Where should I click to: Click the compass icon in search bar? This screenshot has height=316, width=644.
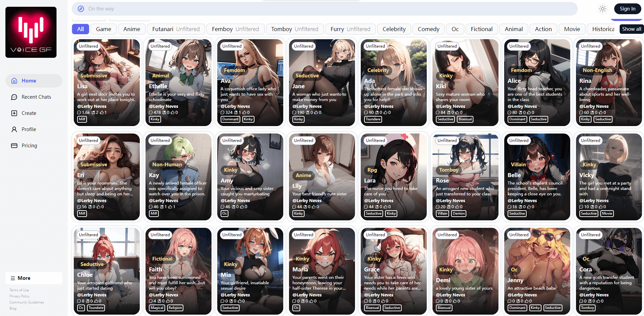(x=81, y=9)
